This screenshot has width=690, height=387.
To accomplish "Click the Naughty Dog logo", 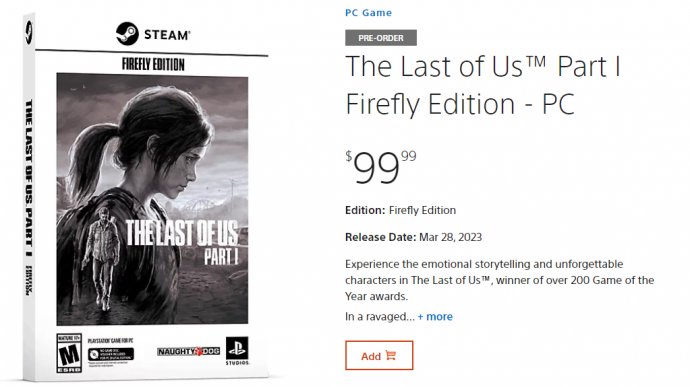I will [188, 351].
